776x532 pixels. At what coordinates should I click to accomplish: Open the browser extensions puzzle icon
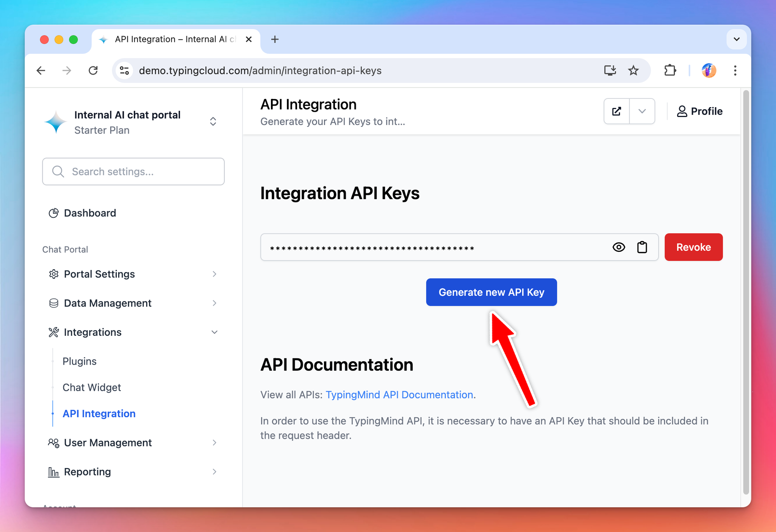click(670, 70)
